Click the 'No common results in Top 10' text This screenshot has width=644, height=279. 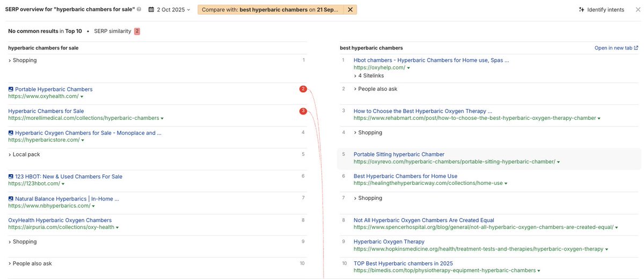[45, 31]
